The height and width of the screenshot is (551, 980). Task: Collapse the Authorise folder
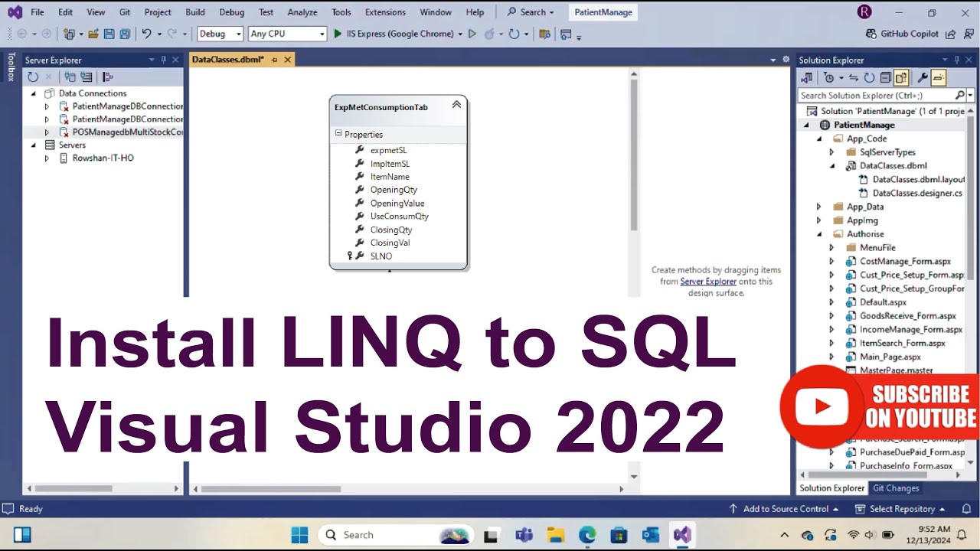(x=818, y=234)
